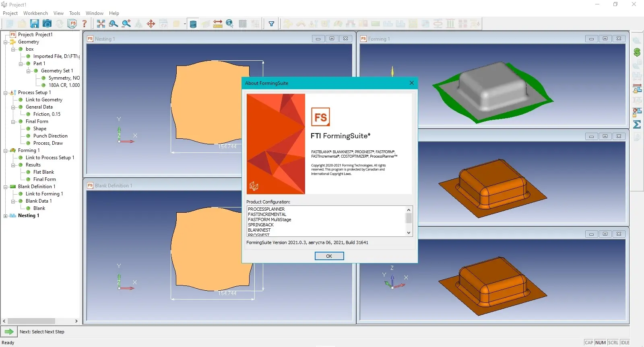Maximize the Forming 1 sub-window
This screenshot has height=347, width=644.
pos(605,39)
